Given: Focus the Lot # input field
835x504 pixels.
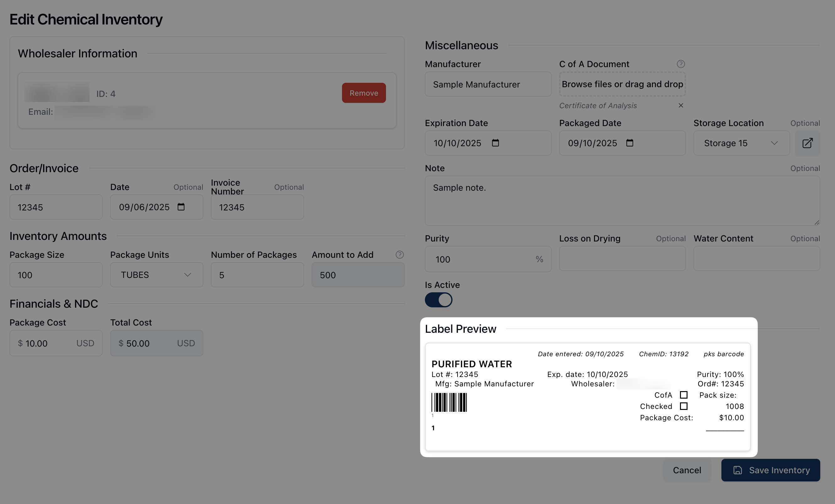Looking at the screenshot, I should 56,207.
